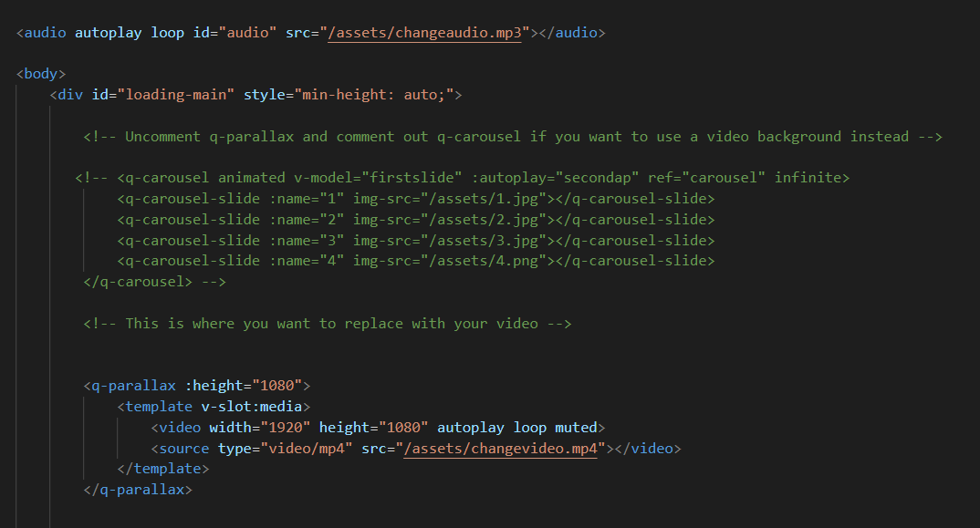Place cursor on the body opening tag
This screenshot has width=980, height=528.
(x=40, y=73)
